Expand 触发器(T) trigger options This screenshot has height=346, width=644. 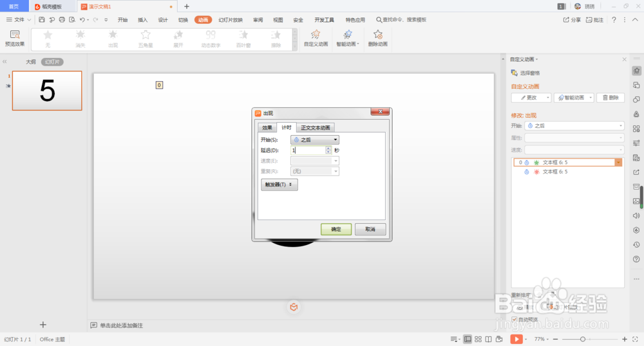pos(279,185)
